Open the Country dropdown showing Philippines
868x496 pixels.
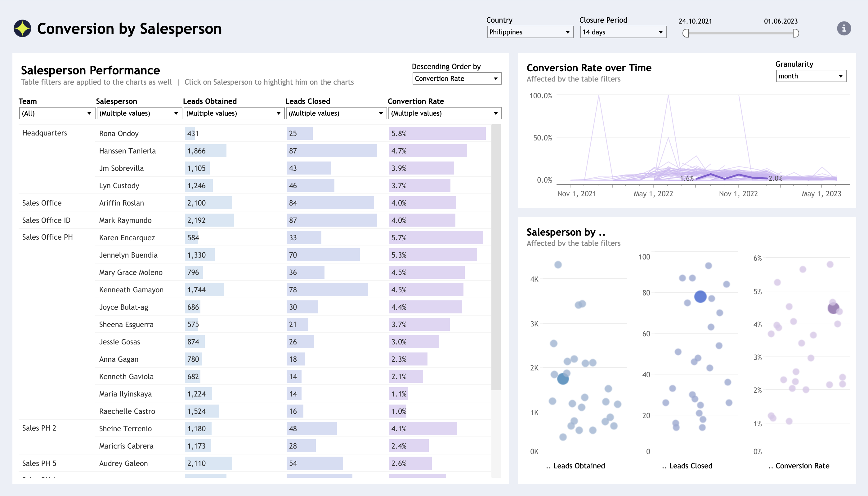pyautogui.click(x=530, y=32)
